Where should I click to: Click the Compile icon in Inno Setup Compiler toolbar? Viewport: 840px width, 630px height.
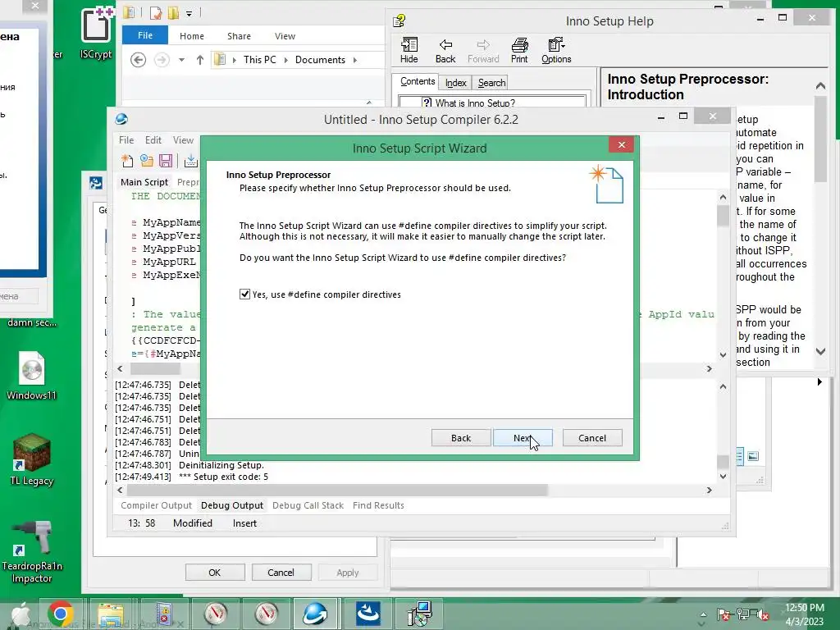pyautogui.click(x=190, y=160)
